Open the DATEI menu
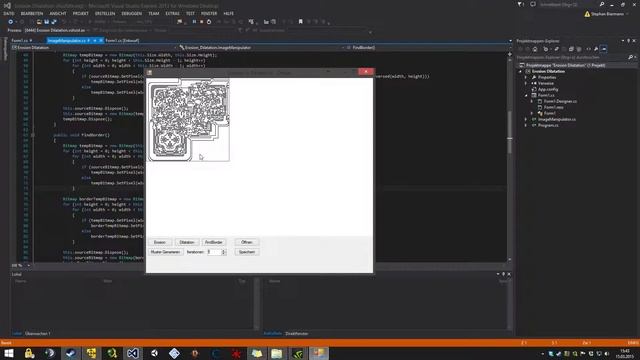 click(9, 13)
